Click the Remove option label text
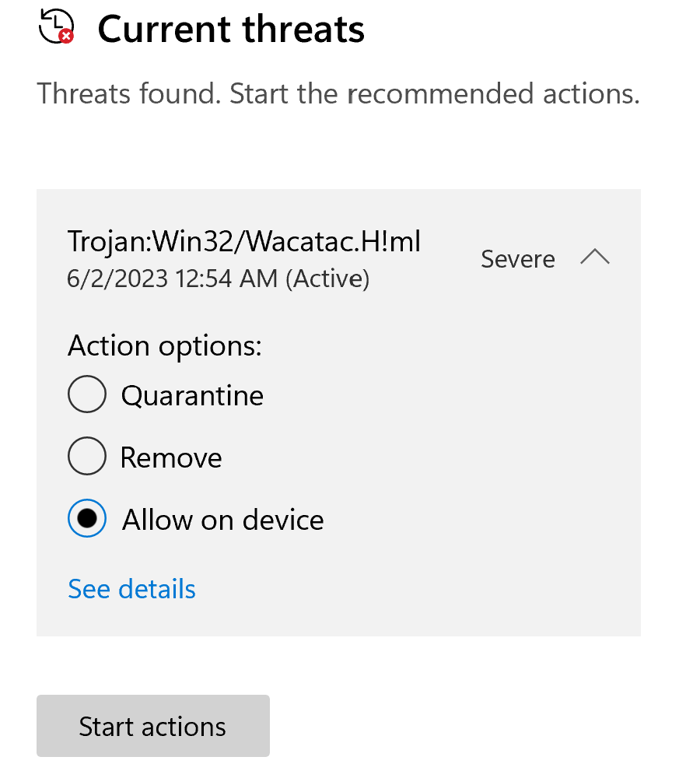The image size is (700, 778). point(171,457)
